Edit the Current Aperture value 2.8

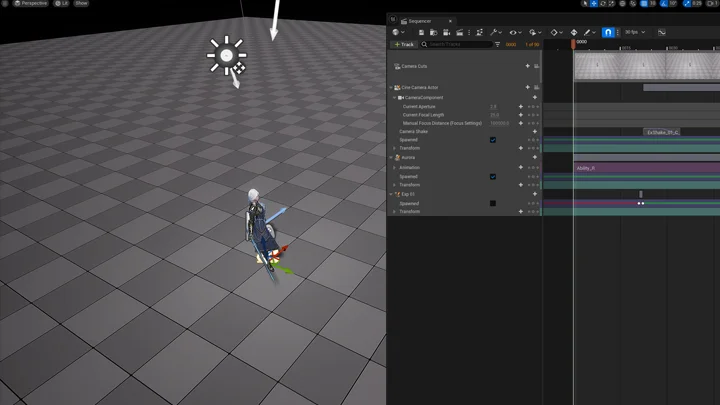[x=494, y=107]
